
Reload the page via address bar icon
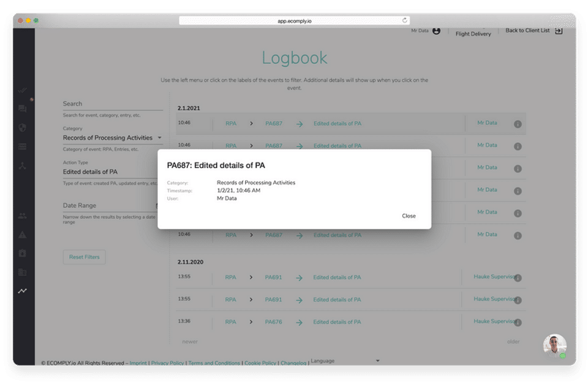click(x=405, y=20)
